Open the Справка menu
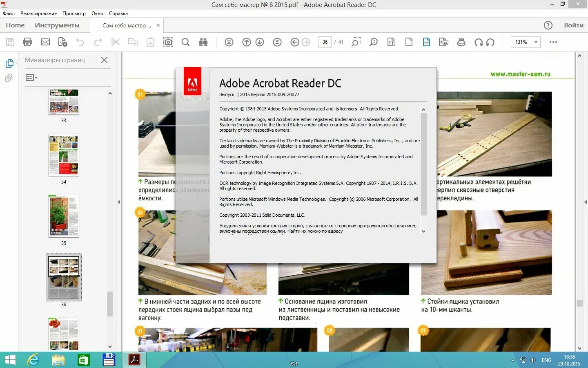This screenshot has width=588, height=368. pyautogui.click(x=118, y=13)
